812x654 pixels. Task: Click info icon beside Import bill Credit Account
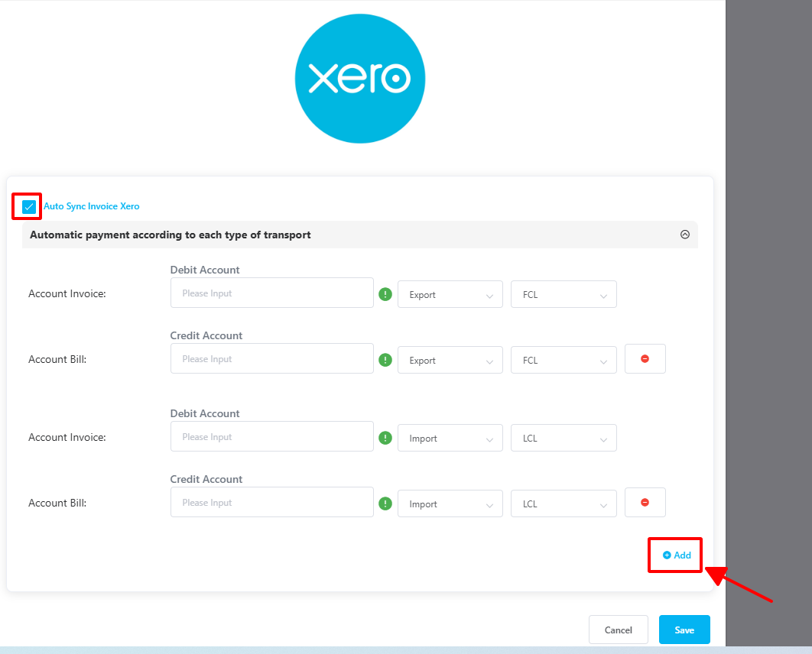(385, 503)
